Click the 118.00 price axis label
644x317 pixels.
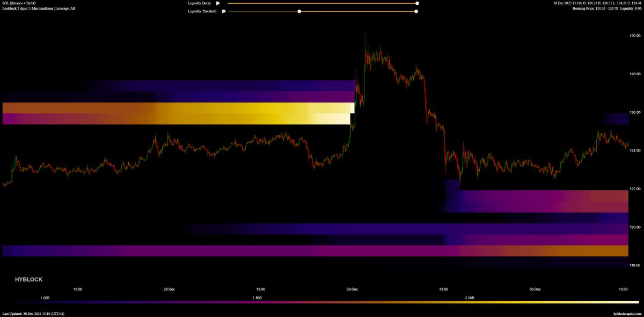634,265
